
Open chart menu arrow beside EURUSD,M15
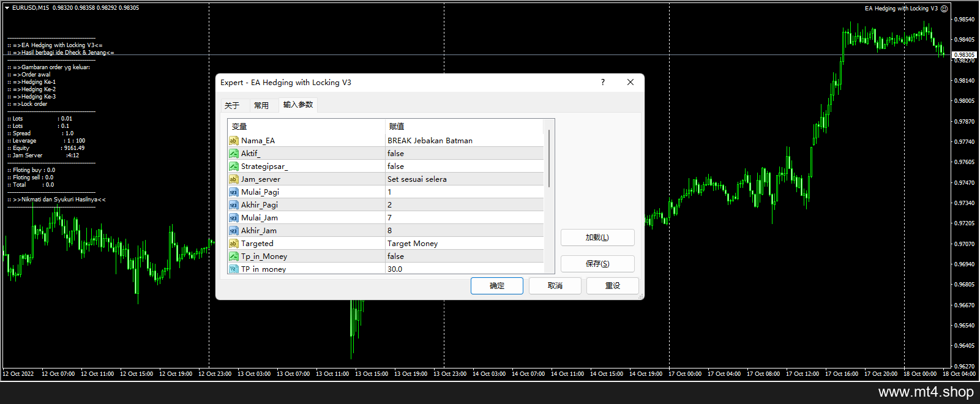(7, 8)
